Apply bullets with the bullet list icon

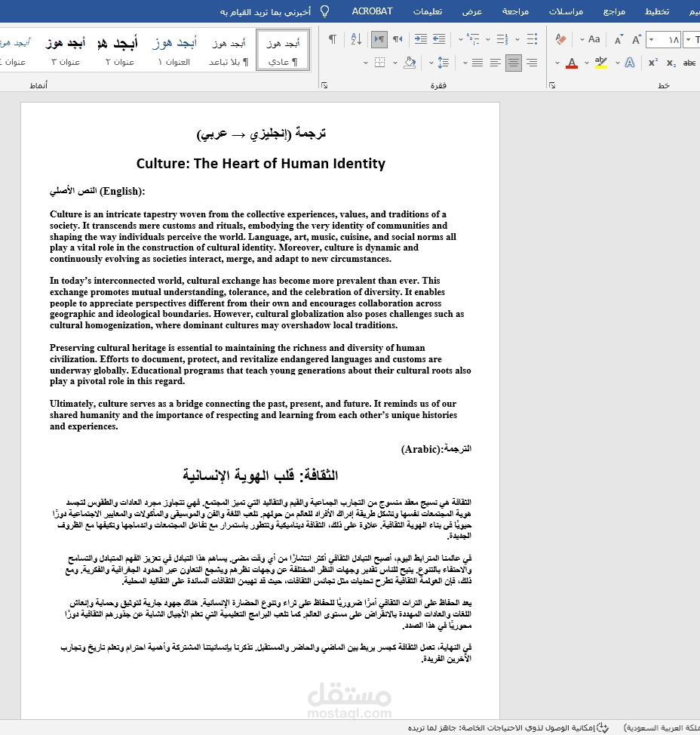click(532, 39)
